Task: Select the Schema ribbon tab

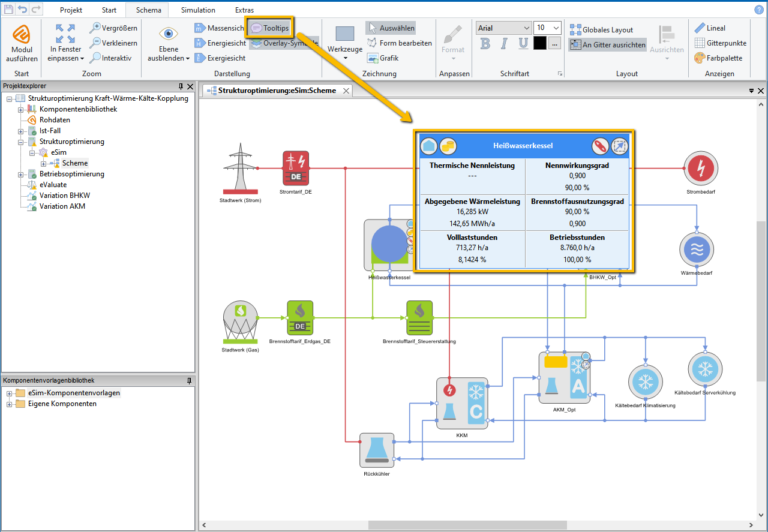Action: coord(148,10)
